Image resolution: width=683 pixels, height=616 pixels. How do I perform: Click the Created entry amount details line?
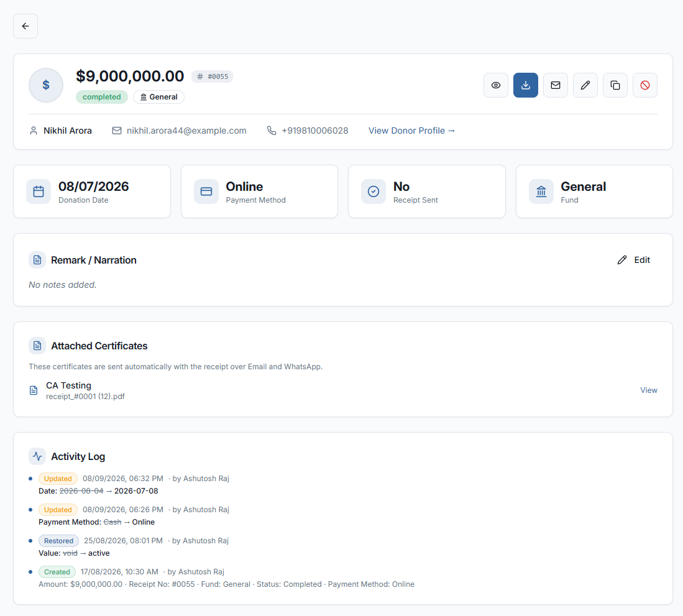tap(226, 584)
